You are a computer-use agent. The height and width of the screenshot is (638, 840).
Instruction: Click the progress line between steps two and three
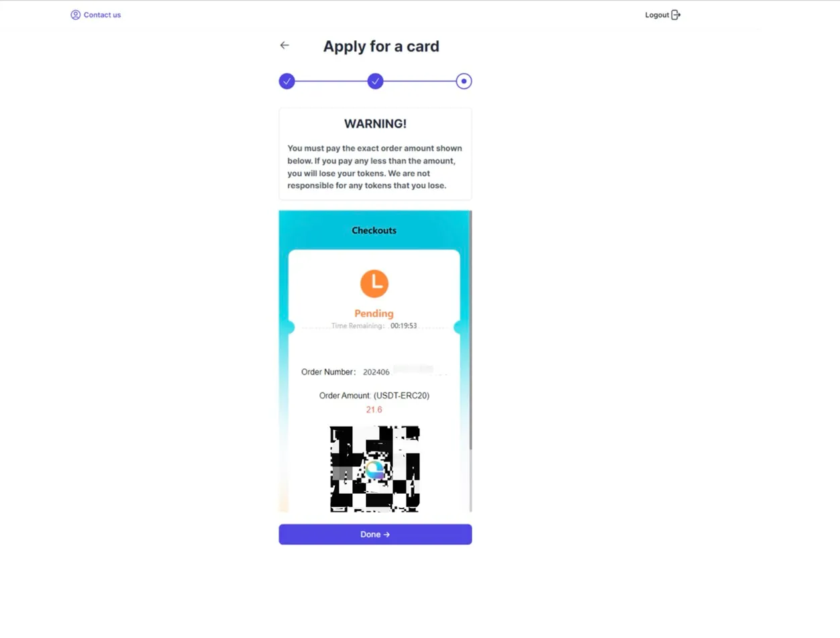pyautogui.click(x=419, y=81)
